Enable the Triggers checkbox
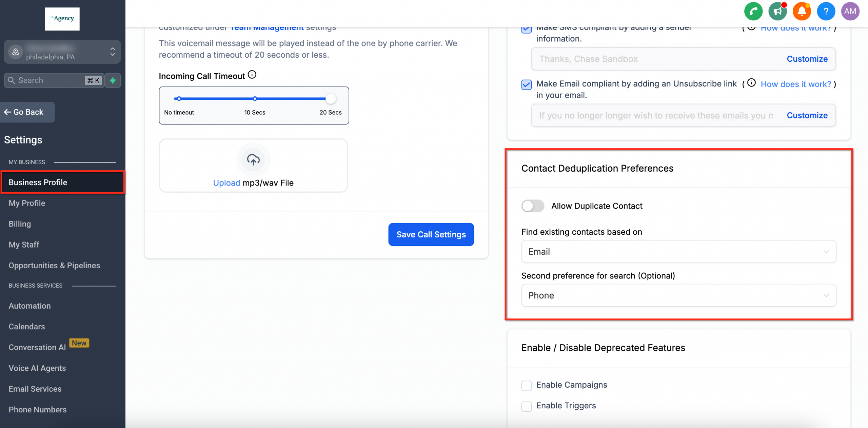Screen dimensions: 868x428 [526, 406]
